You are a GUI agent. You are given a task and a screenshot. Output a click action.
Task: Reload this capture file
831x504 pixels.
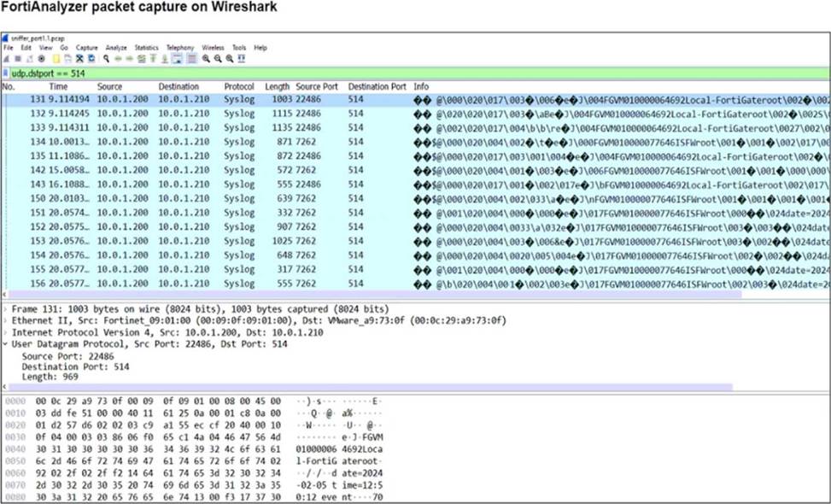[x=91, y=59]
